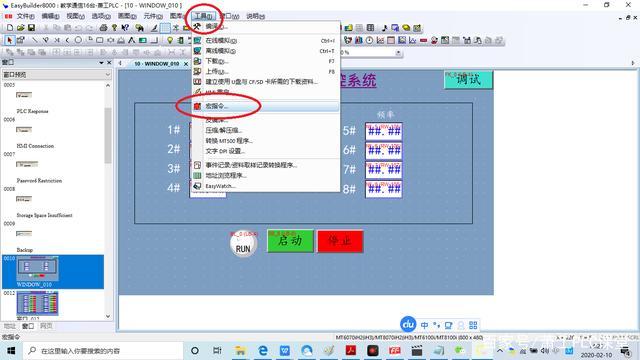Click the Print toolbar icon
Image resolution: width=640 pixels, height=360 pixels.
tap(104, 28)
